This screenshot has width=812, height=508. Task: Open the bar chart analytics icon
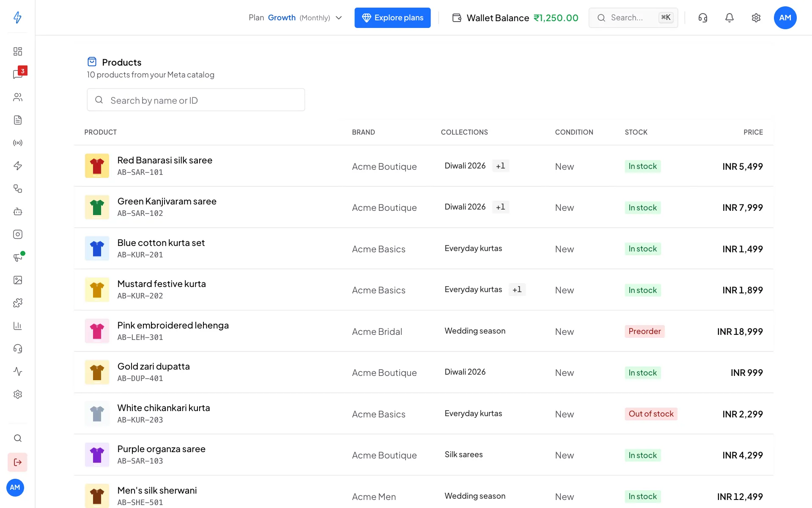pyautogui.click(x=17, y=326)
